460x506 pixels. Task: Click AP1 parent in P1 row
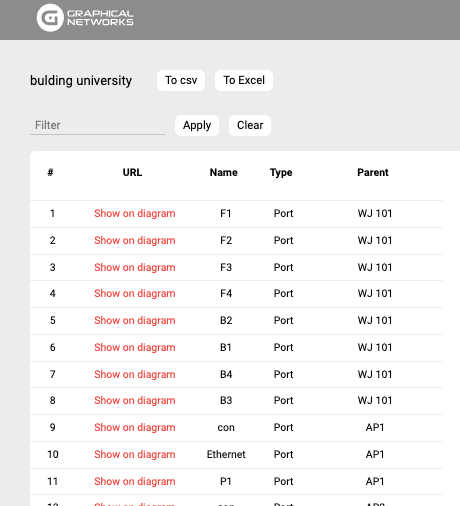point(375,481)
